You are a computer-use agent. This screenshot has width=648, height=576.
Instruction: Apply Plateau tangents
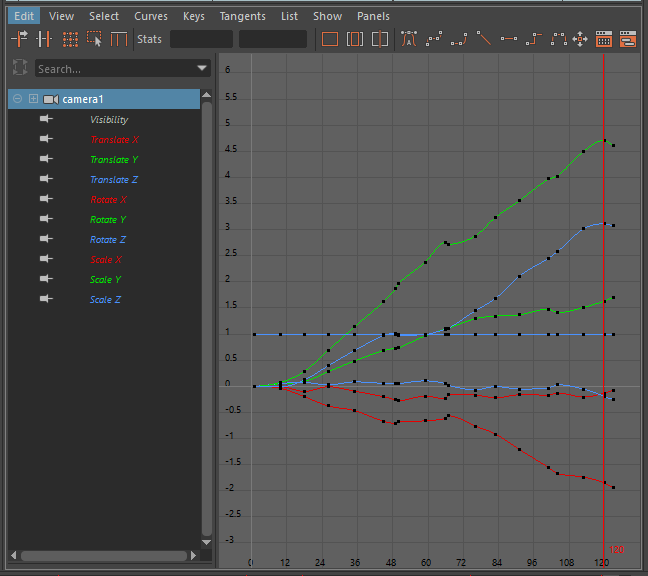pos(559,39)
